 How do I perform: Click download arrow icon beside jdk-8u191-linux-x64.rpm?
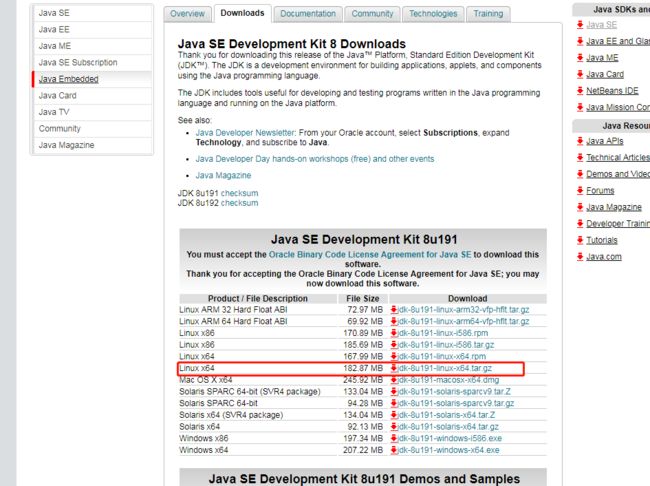click(x=394, y=357)
